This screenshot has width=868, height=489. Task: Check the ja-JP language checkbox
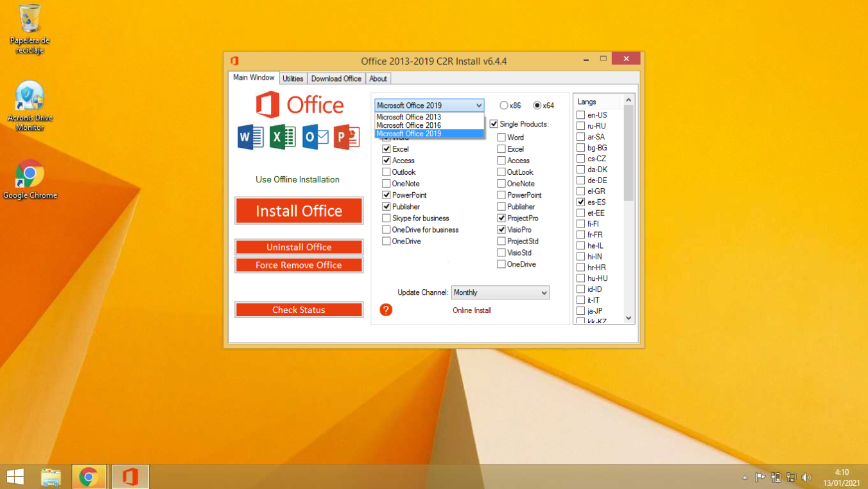tap(581, 311)
